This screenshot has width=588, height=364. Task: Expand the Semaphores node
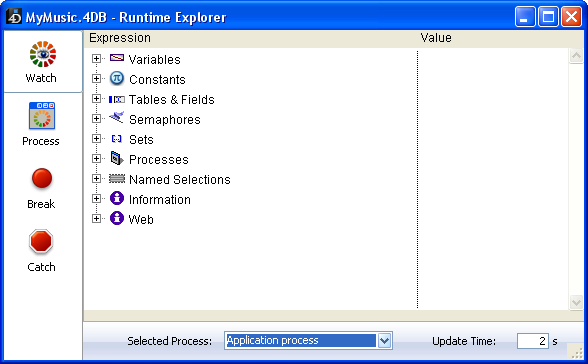pyautogui.click(x=96, y=118)
